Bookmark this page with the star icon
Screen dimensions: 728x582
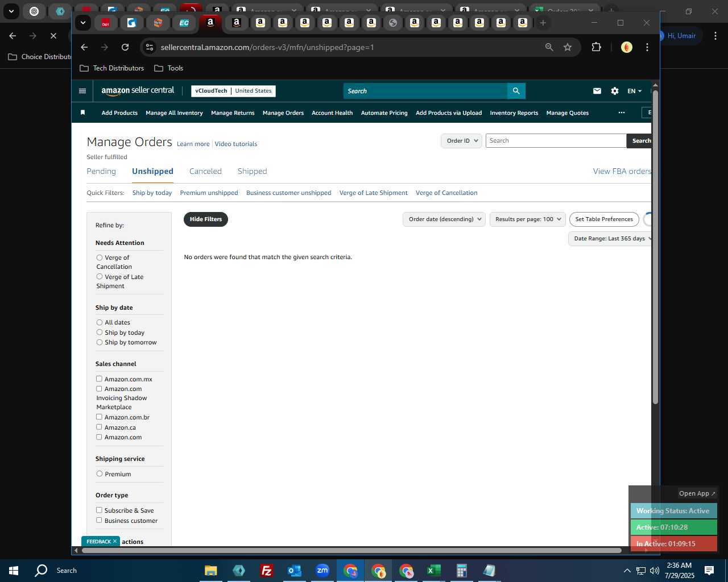pyautogui.click(x=568, y=47)
